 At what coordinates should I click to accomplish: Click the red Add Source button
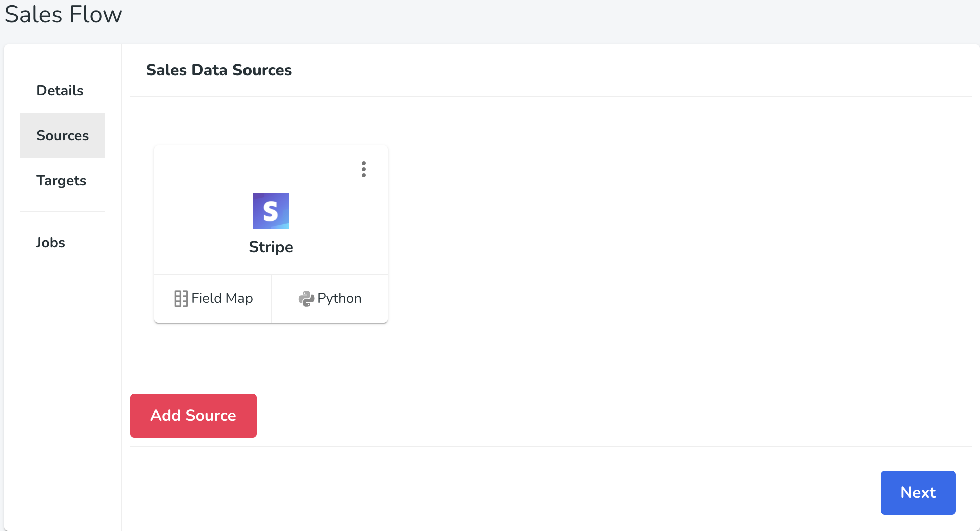click(193, 416)
